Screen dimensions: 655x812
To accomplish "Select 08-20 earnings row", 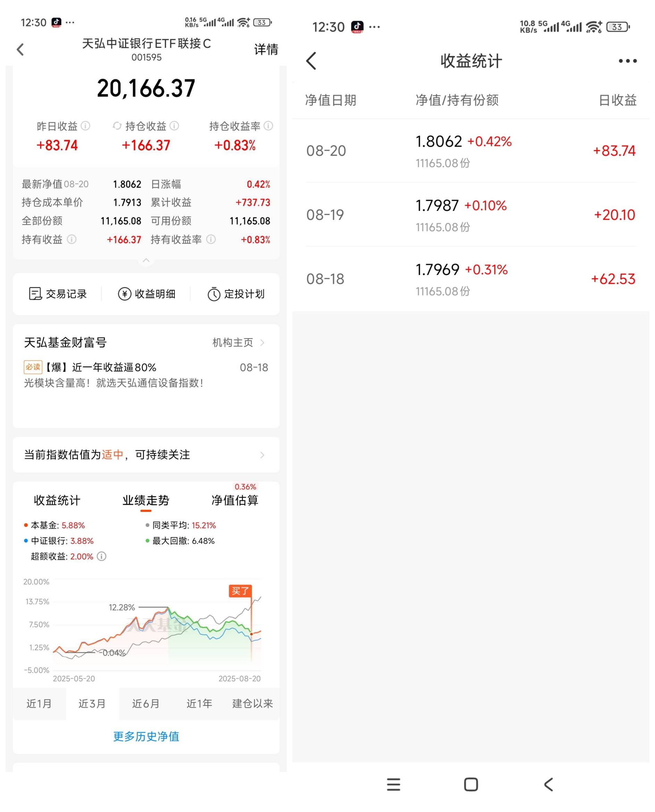I will (471, 151).
